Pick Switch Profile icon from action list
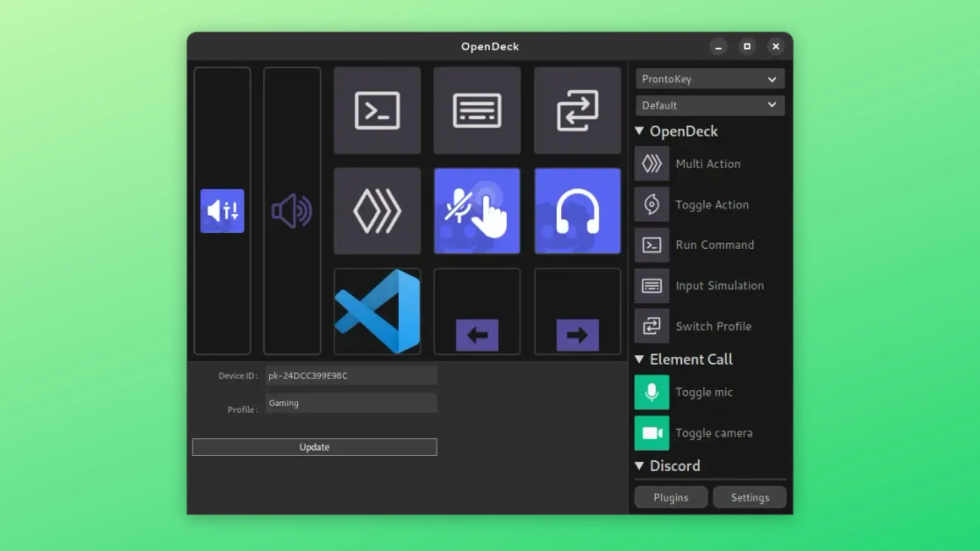Viewport: 980px width, 551px height. pyautogui.click(x=652, y=326)
